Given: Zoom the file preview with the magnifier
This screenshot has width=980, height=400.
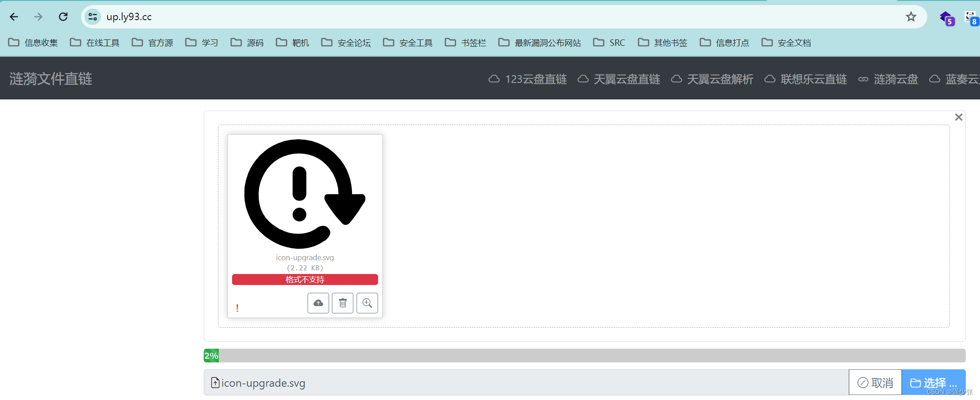Looking at the screenshot, I should [367, 303].
